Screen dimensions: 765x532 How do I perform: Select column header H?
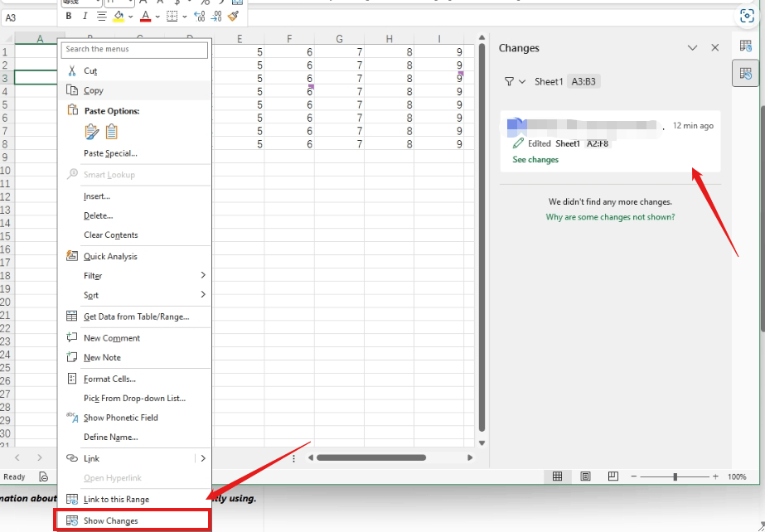click(389, 39)
